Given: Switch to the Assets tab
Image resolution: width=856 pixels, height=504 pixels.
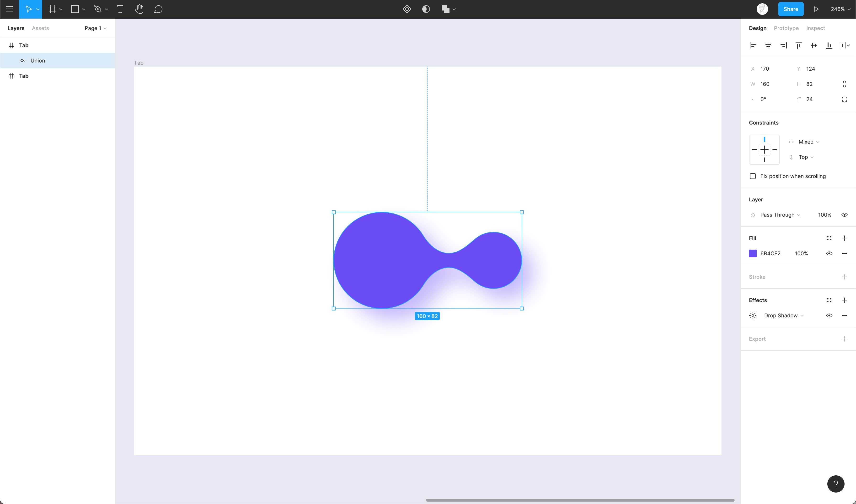Looking at the screenshot, I should pyautogui.click(x=40, y=28).
